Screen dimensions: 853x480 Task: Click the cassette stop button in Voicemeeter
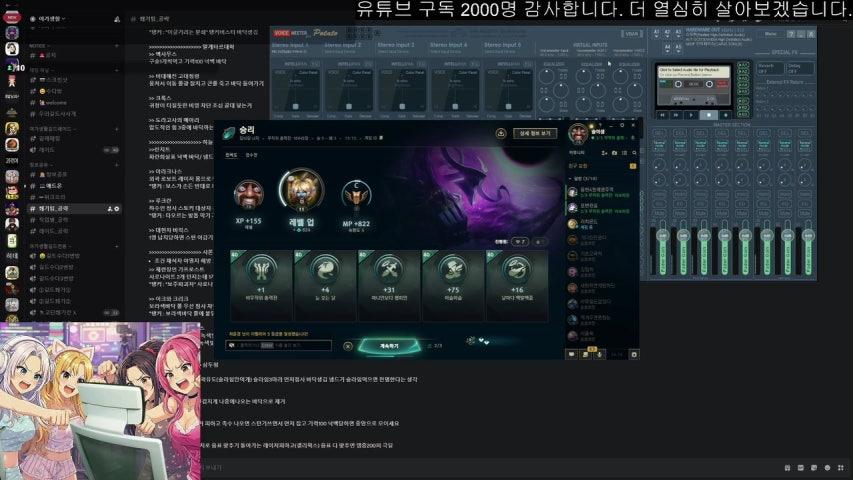tap(709, 115)
